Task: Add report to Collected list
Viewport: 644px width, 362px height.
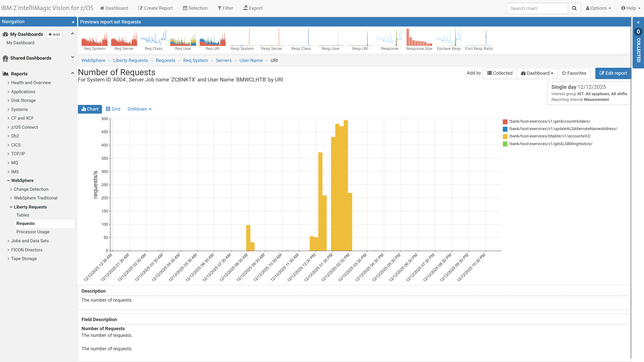Action: click(x=499, y=73)
